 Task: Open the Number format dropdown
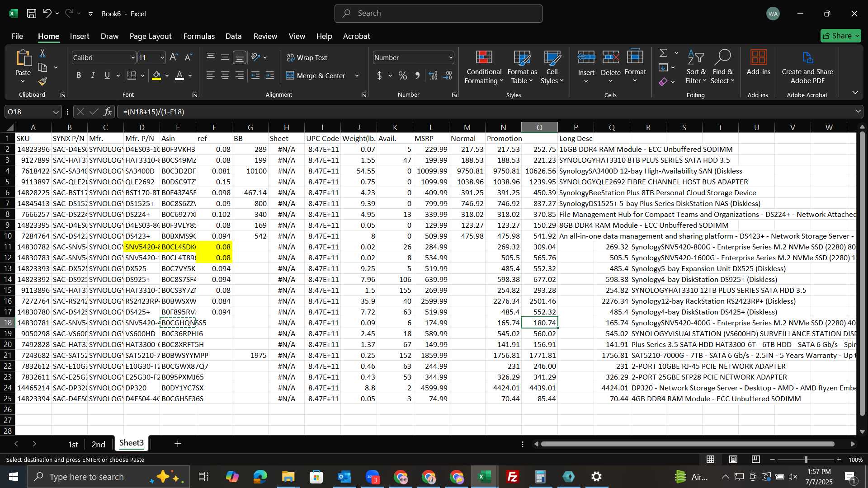click(x=451, y=58)
